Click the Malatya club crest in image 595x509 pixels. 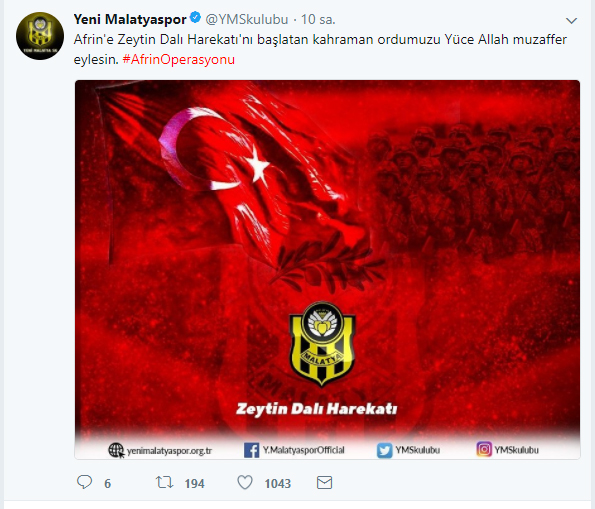[x=322, y=344]
